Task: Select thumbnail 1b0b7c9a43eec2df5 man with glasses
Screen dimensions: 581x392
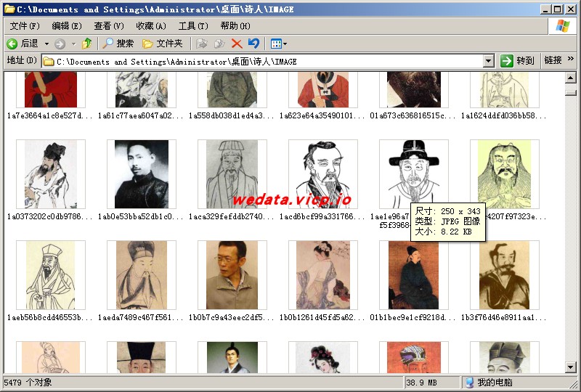Action: (x=232, y=275)
